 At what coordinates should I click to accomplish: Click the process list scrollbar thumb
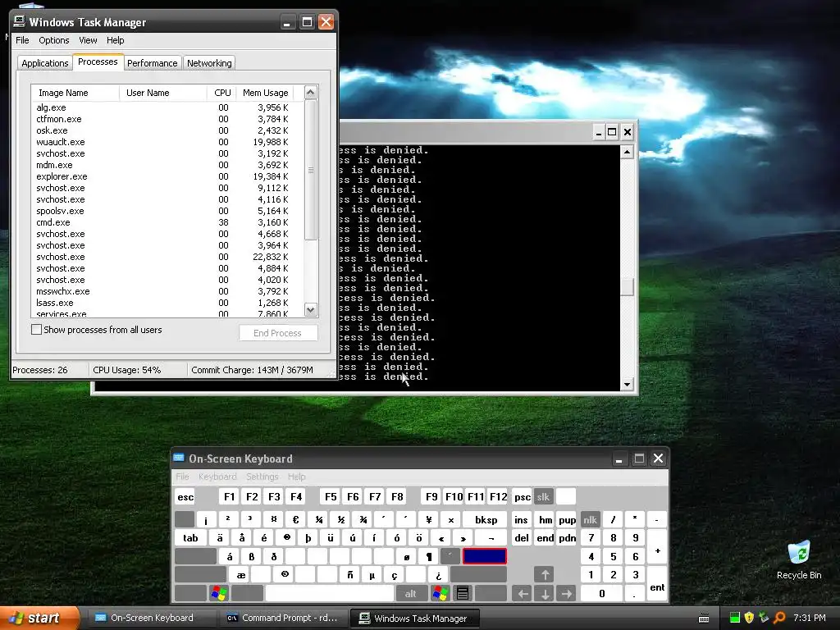point(311,170)
